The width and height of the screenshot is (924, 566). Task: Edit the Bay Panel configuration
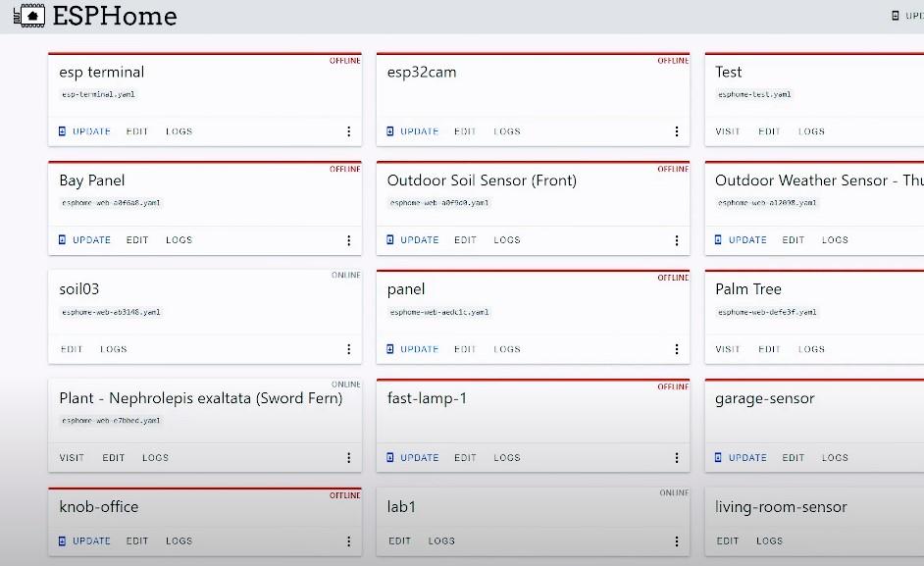coord(136,240)
